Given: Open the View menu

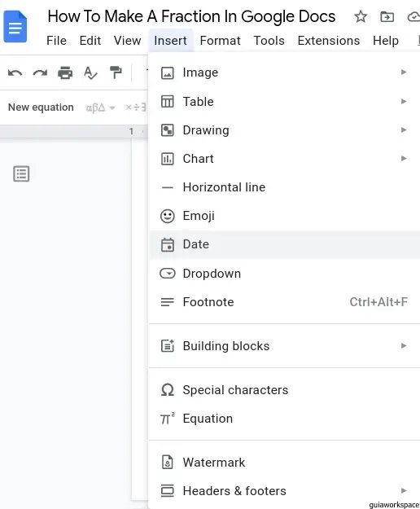Looking at the screenshot, I should pos(127,41).
